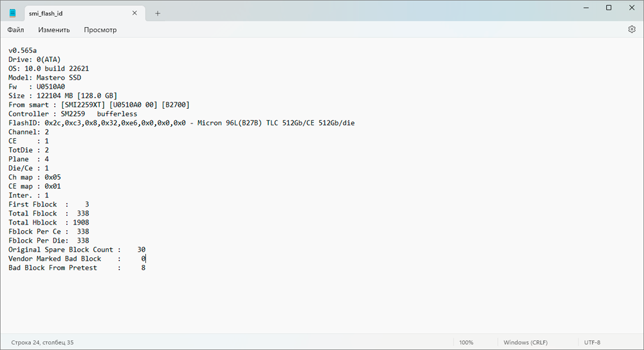Click the FlashID line with Micron 96L
Image resolution: width=644 pixels, height=350 pixels.
(181, 123)
